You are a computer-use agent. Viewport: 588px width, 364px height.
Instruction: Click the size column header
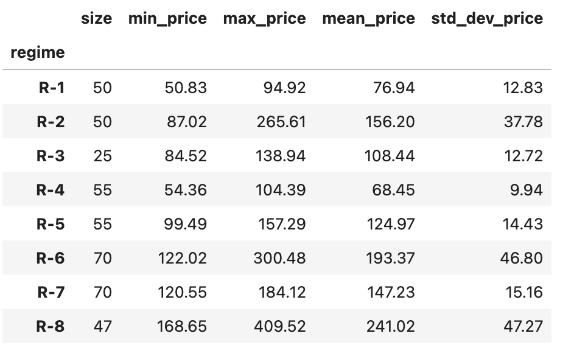point(96,18)
